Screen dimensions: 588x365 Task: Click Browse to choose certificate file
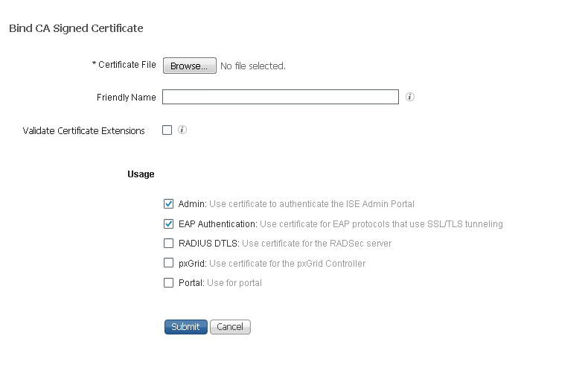coord(190,66)
